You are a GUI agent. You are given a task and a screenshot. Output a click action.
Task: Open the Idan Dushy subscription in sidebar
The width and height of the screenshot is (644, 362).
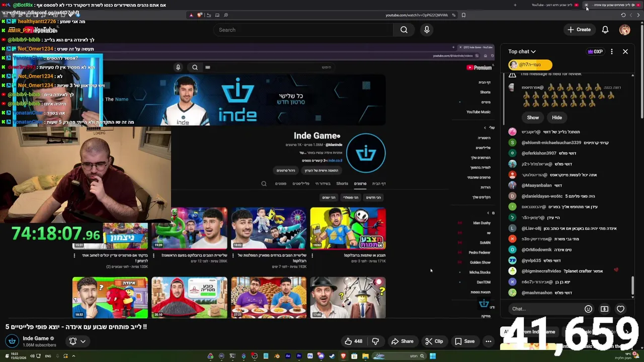click(481, 223)
